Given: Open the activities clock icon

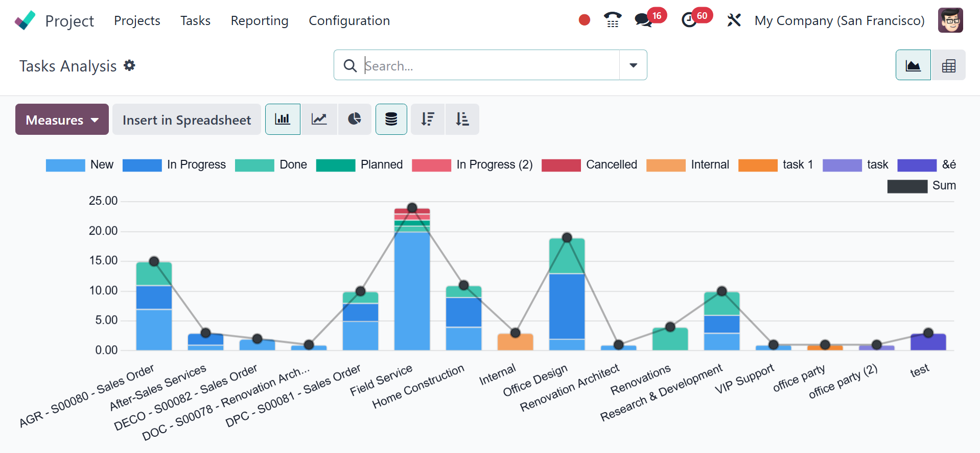Looking at the screenshot, I should tap(689, 20).
